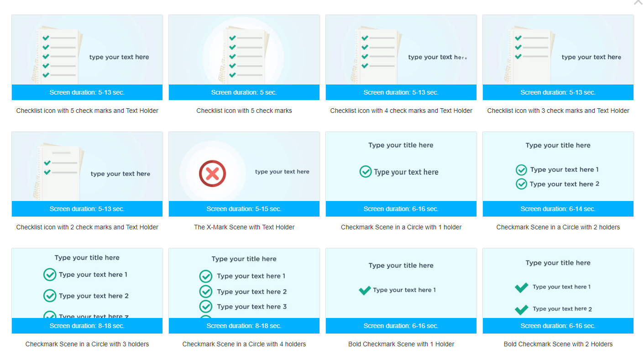The width and height of the screenshot is (644, 360).
Task: Click the first circled checkmark in the 2-holders scene
Action: tap(521, 170)
